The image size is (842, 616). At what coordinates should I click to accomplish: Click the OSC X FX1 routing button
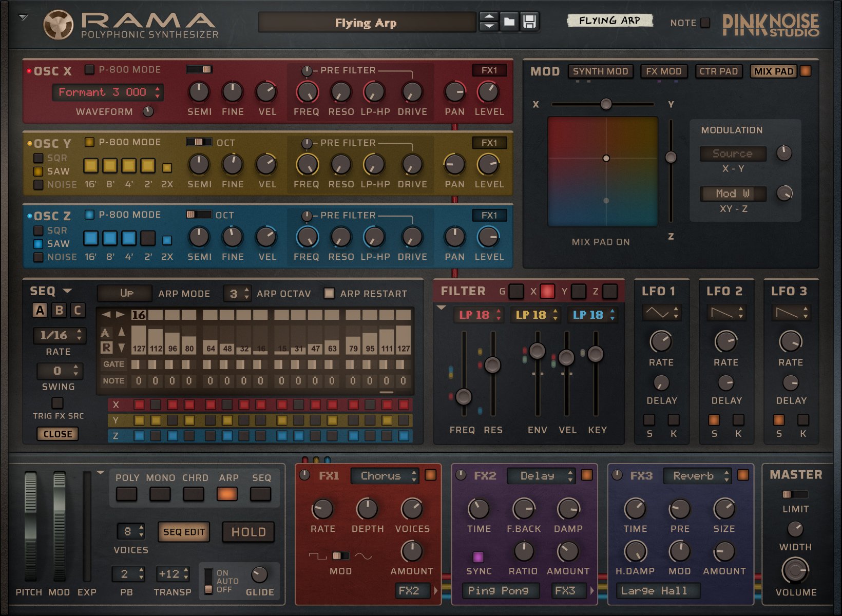489,70
